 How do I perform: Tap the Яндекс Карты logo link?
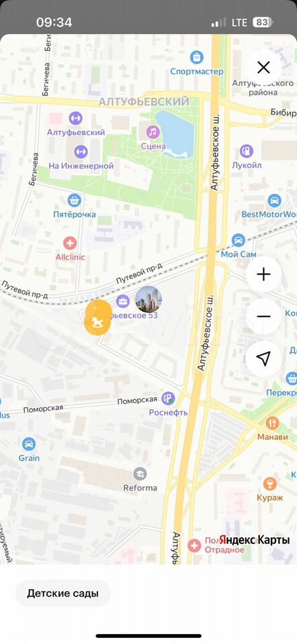[254, 539]
